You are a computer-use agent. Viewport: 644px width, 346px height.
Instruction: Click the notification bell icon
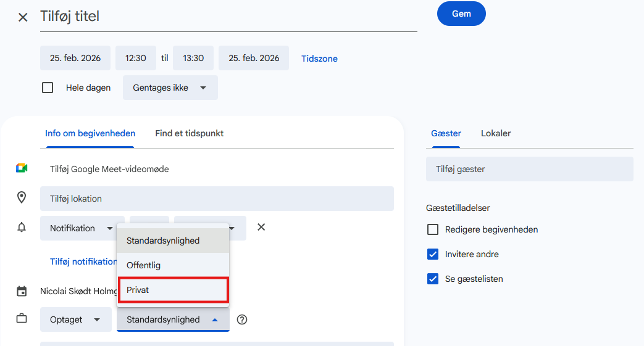22,227
